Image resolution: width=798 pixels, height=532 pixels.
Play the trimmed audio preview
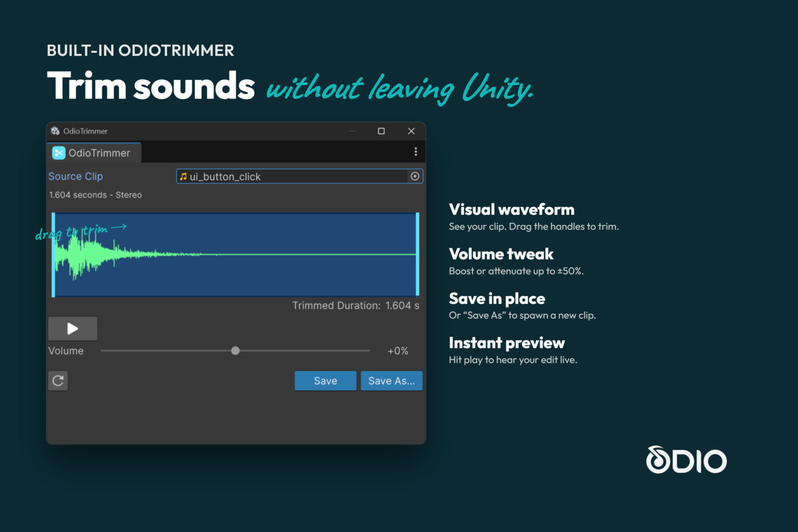point(73,329)
